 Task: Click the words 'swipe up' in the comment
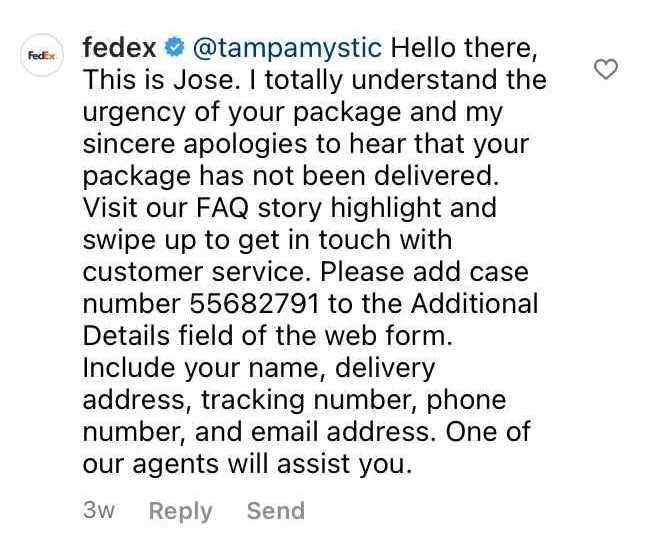tap(140, 241)
